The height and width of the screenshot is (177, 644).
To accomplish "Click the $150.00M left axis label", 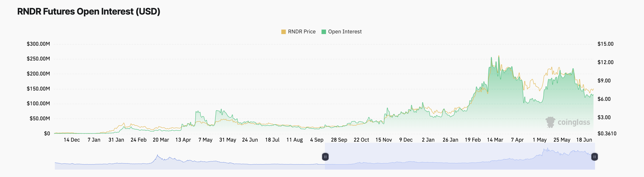I will (38, 89).
